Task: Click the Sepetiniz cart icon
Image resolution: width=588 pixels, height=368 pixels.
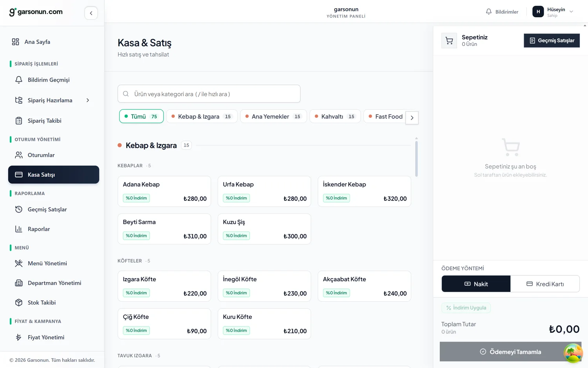Action: coord(449,40)
